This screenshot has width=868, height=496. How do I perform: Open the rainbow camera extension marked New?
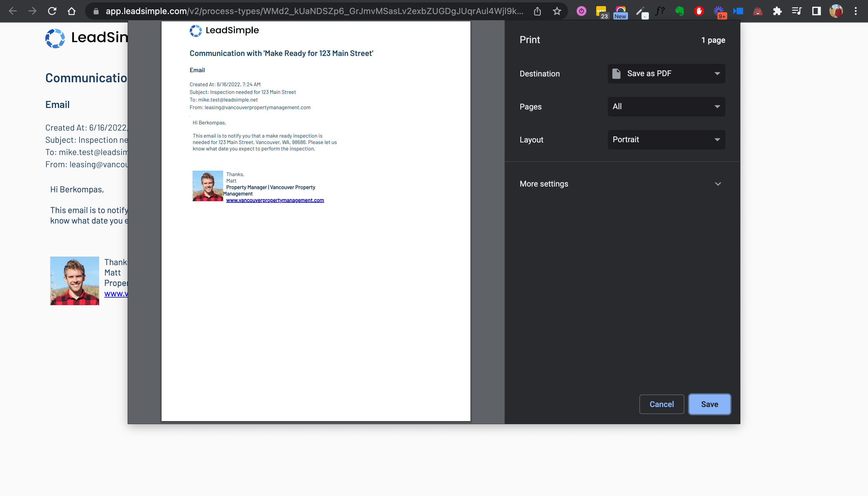click(621, 12)
